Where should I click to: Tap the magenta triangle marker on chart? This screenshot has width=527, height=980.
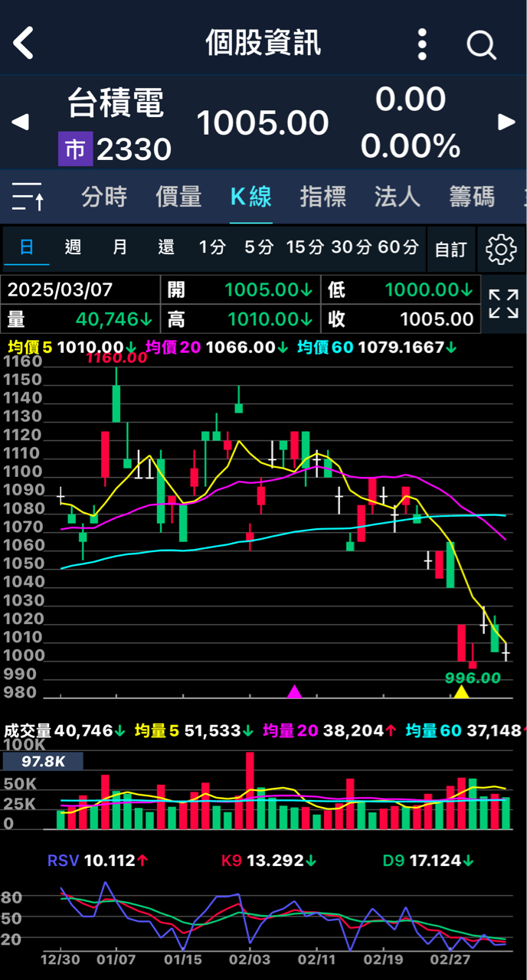click(x=295, y=692)
